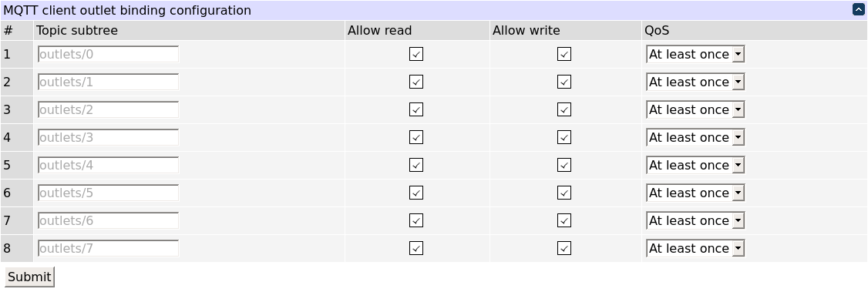Open QoS dropdown for row 5

[695, 165]
